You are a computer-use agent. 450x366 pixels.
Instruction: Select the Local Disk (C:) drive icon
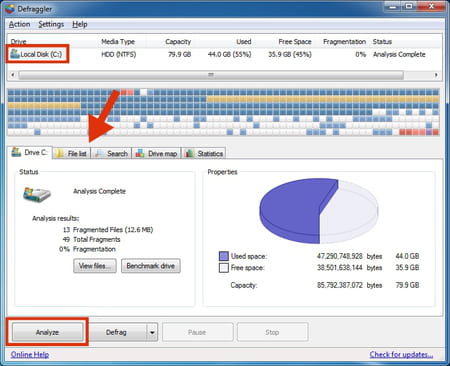(x=15, y=54)
